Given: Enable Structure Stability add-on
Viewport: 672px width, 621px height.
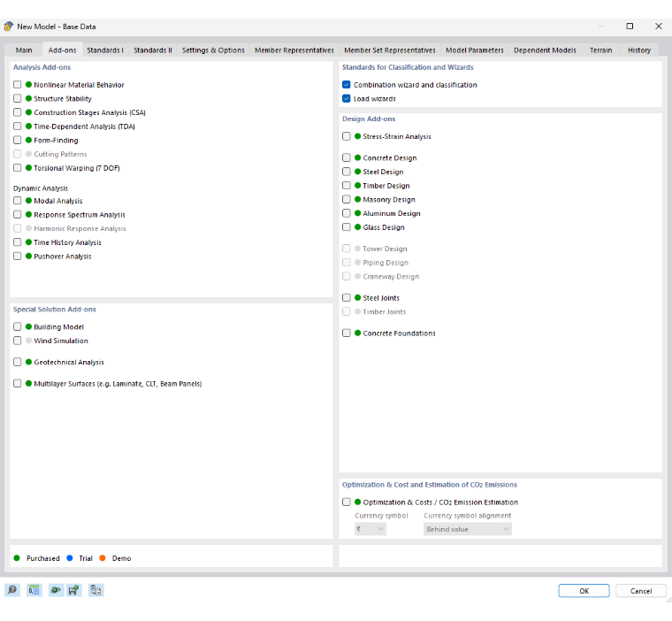Looking at the screenshot, I should click(17, 99).
